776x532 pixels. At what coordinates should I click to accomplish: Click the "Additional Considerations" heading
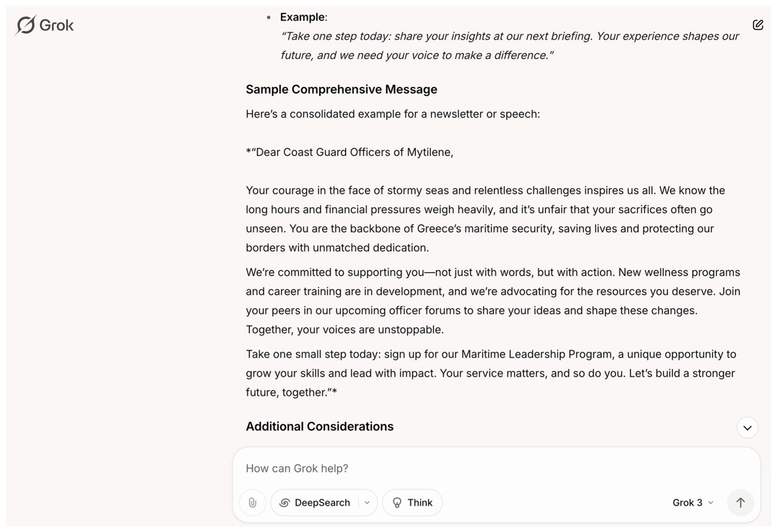click(x=319, y=426)
